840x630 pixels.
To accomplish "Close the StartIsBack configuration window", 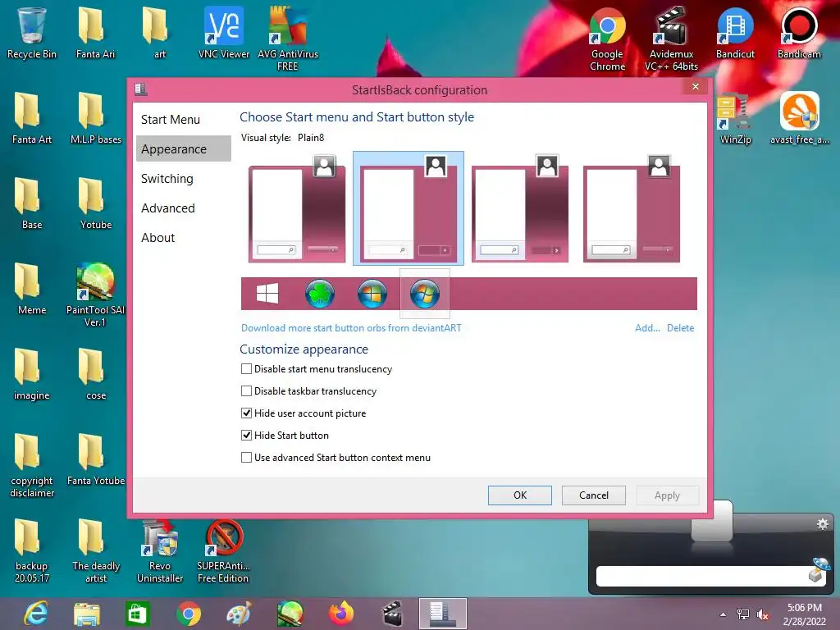I will [696, 87].
